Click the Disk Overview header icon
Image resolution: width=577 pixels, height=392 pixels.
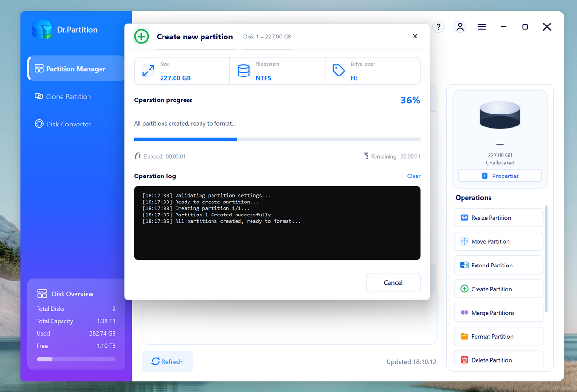42,294
